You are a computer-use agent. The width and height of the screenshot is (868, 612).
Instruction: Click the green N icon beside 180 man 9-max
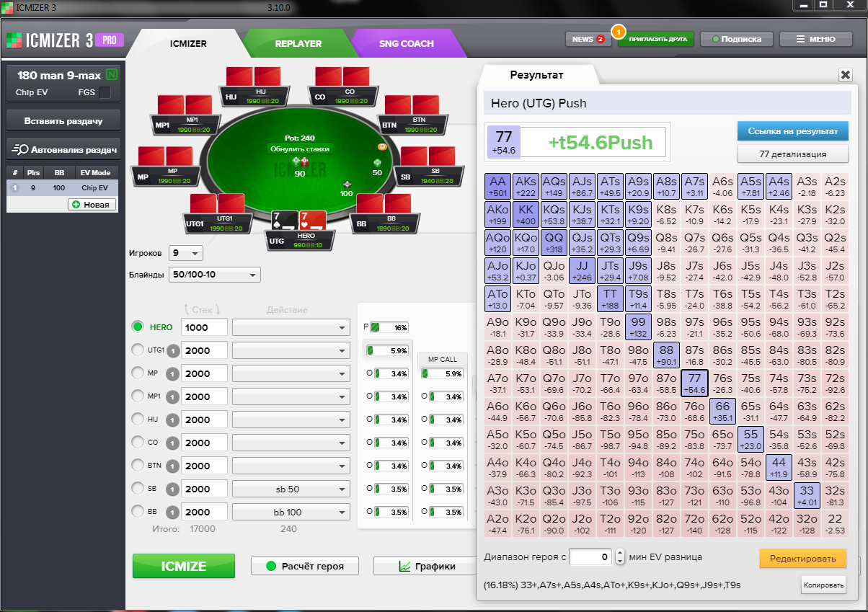(112, 75)
